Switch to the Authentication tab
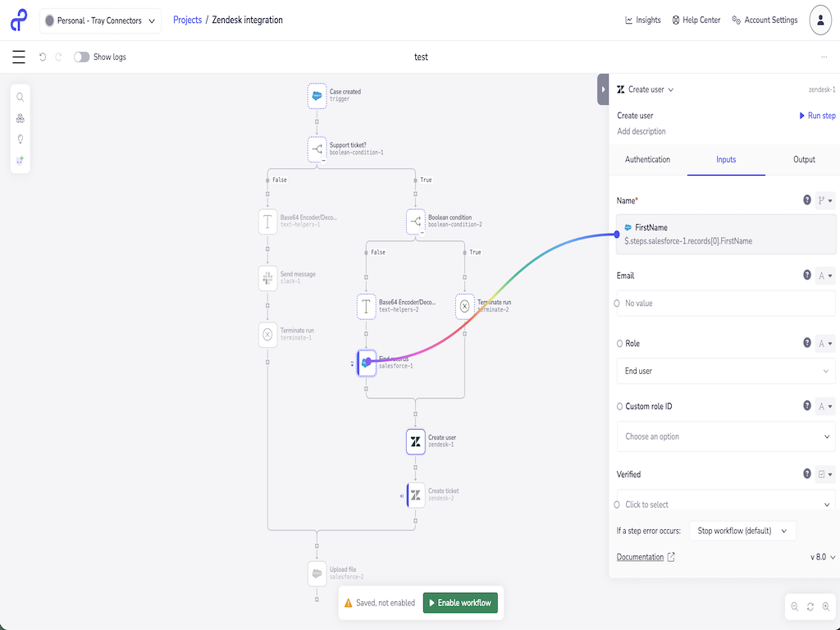Screen dimensions: 840x630 [647, 160]
